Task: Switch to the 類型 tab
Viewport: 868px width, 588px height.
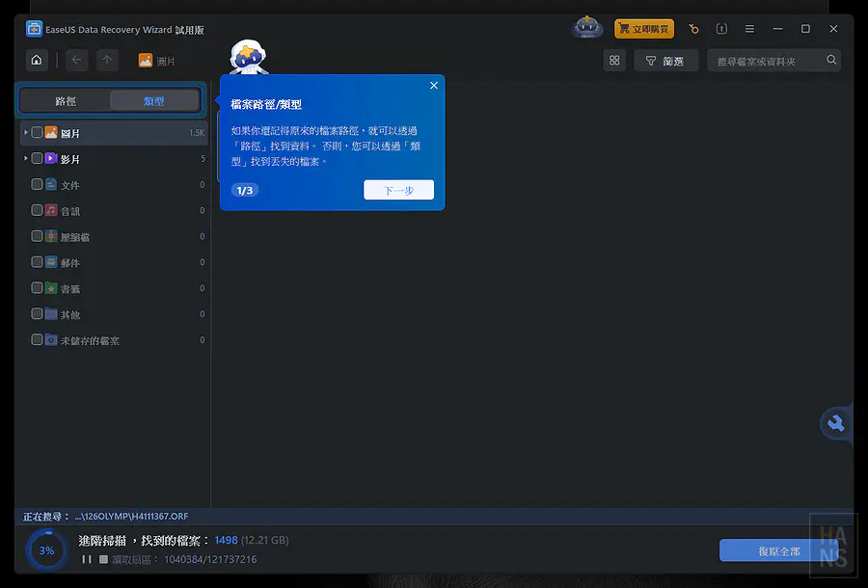Action: click(154, 100)
